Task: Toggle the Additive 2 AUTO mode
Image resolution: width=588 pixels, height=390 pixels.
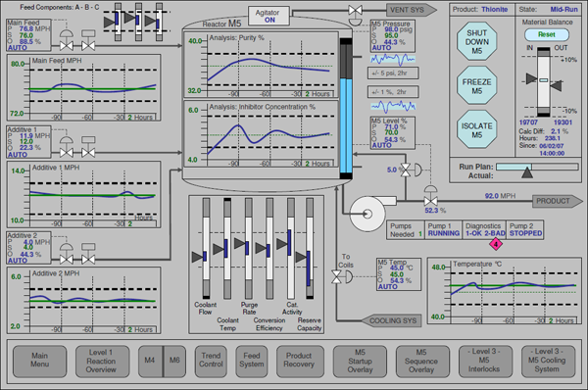Action: coord(18,261)
